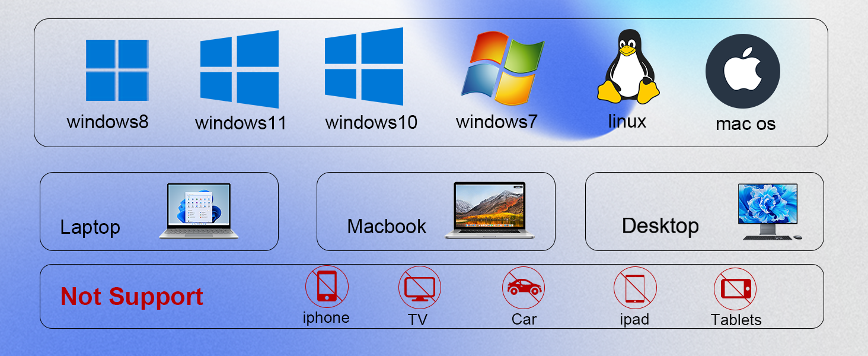
Task: Click the "Desktop" text
Action: pyautogui.click(x=660, y=226)
